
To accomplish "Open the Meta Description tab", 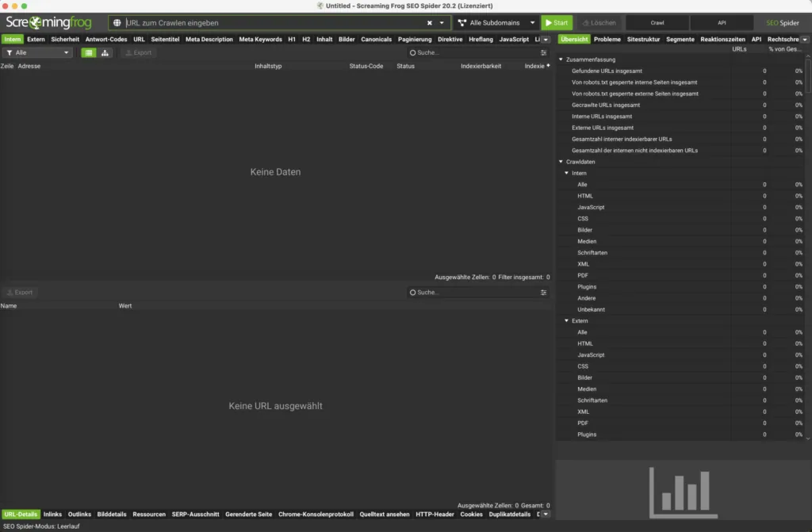I will 209,40.
